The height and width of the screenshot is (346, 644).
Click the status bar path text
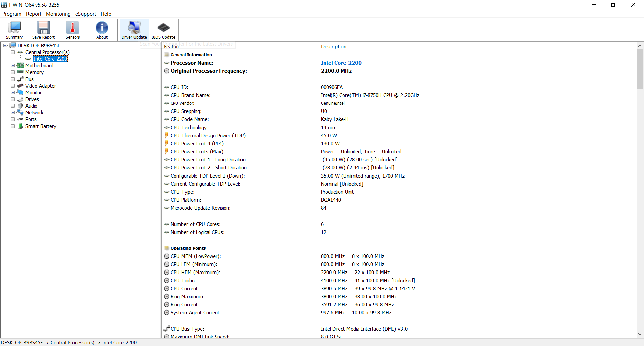click(x=69, y=342)
